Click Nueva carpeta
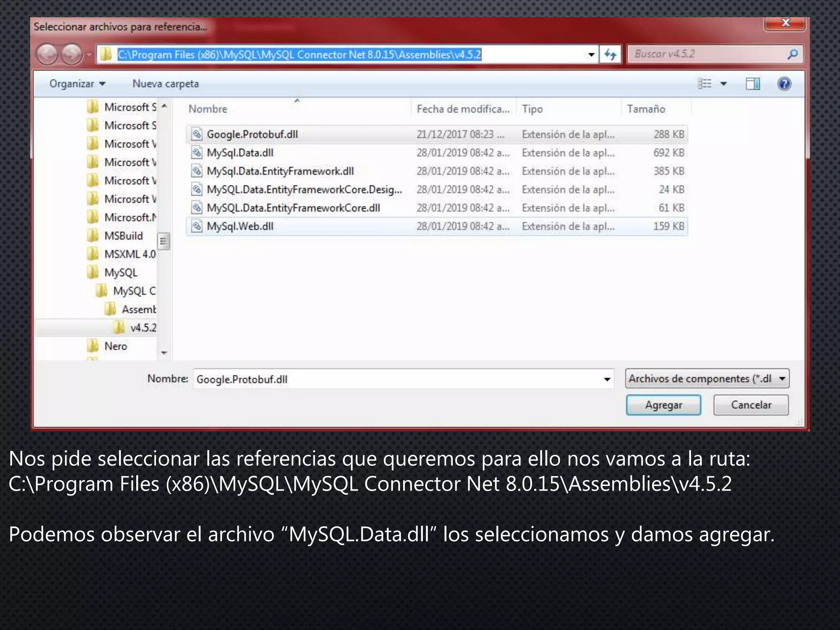The image size is (840, 630). click(x=165, y=84)
